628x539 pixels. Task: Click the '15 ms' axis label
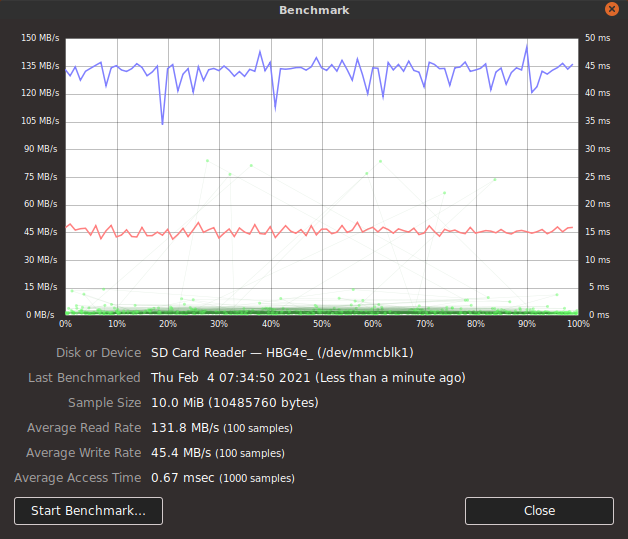pos(598,232)
